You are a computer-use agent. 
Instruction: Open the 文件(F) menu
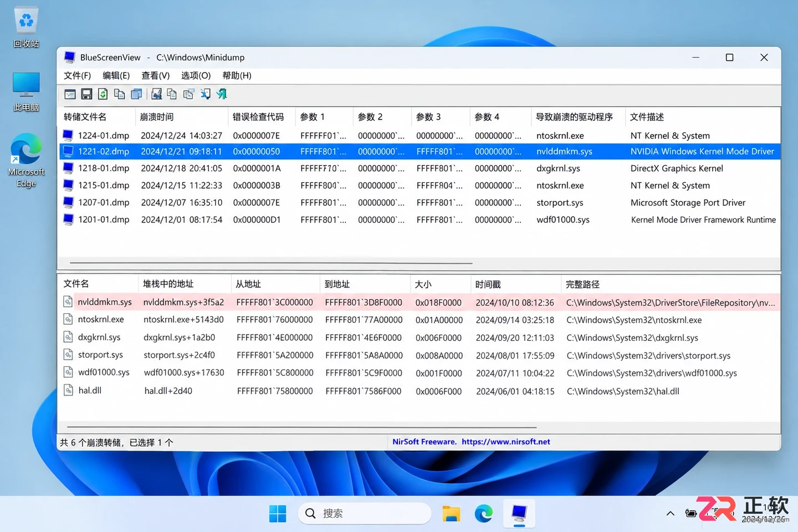pos(77,75)
